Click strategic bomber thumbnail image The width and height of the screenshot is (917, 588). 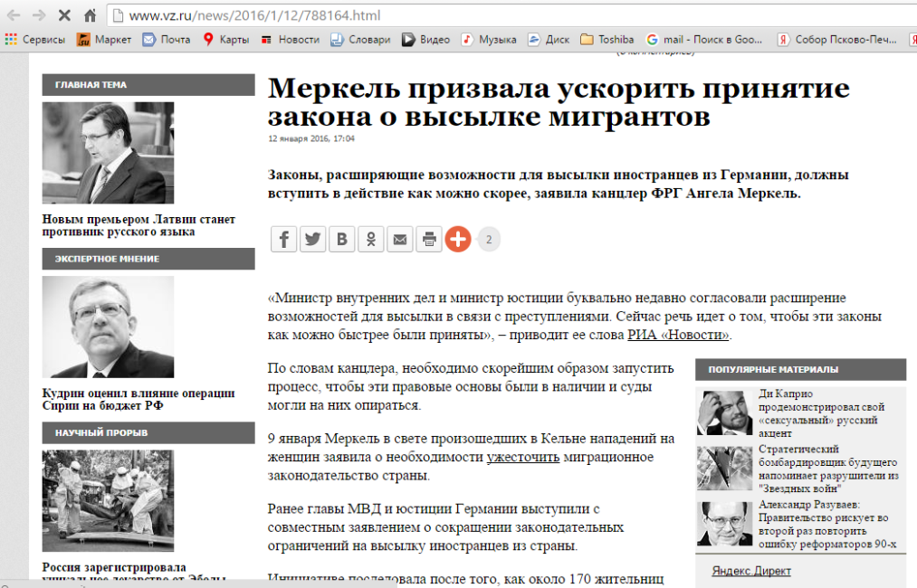pyautogui.click(x=724, y=469)
